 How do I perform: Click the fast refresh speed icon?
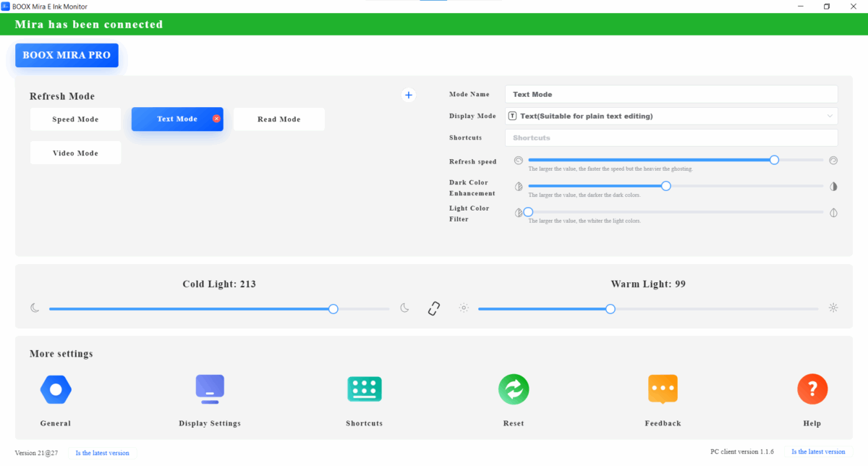point(833,160)
